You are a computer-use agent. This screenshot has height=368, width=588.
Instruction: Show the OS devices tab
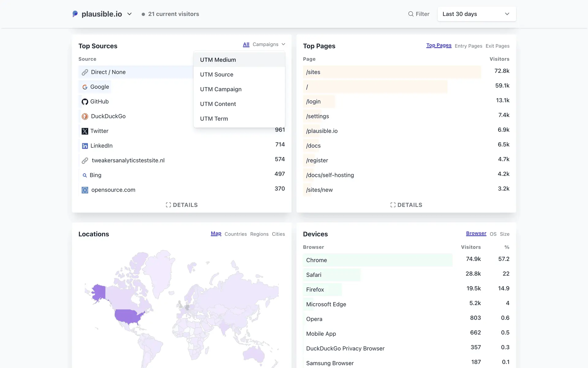pos(493,234)
